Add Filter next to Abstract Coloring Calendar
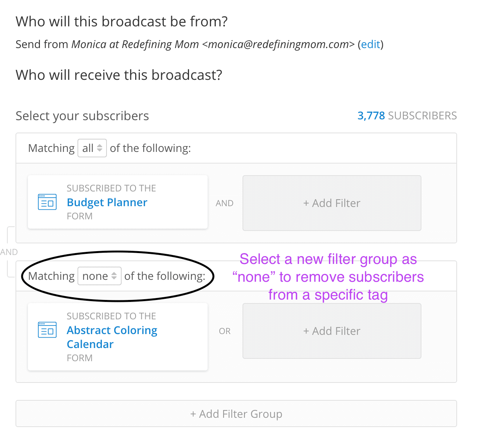The width and height of the screenshot is (478, 448). pos(332,331)
